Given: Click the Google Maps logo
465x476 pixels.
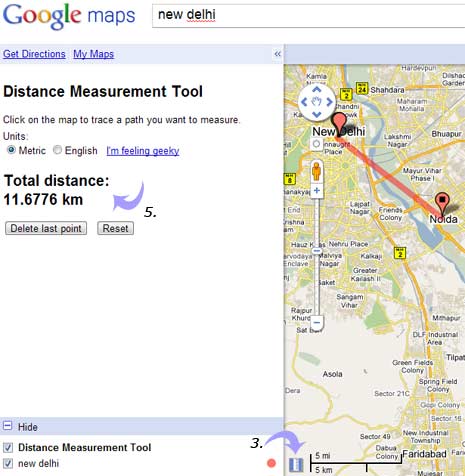Looking at the screenshot, I should point(69,16).
